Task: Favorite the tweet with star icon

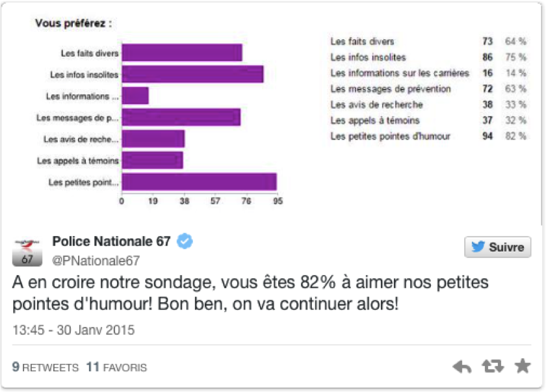Action: point(523,366)
